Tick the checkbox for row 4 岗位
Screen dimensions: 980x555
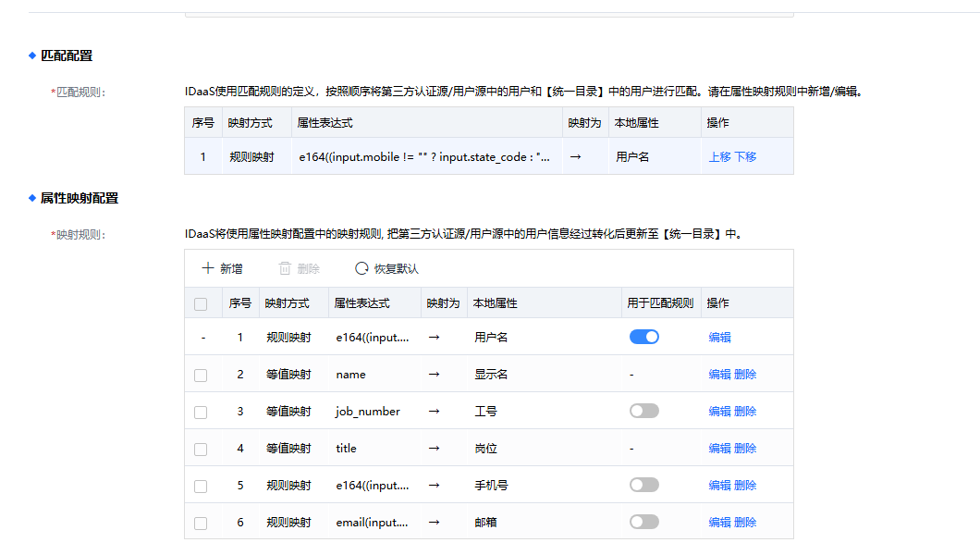(x=201, y=449)
